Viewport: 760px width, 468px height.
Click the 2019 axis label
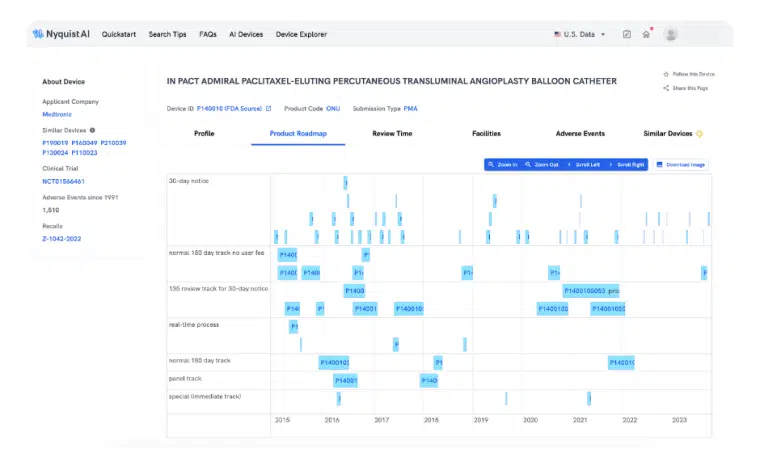point(481,420)
